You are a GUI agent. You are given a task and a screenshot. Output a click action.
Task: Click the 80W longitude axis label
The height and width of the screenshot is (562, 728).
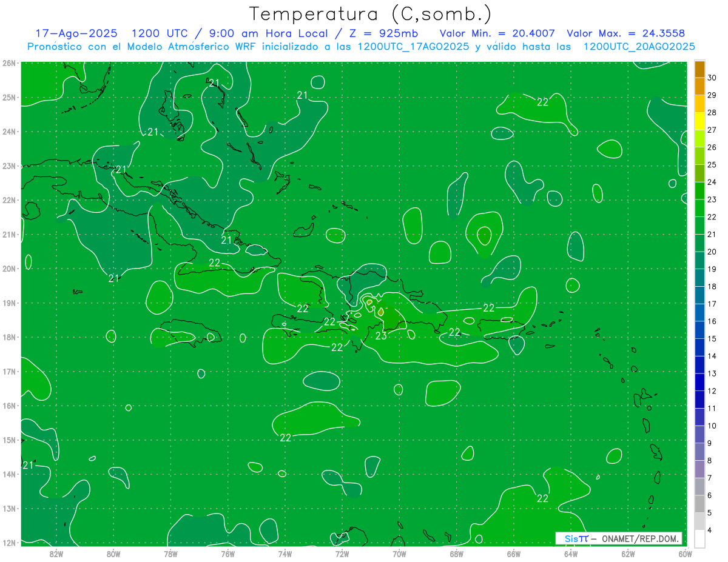[113, 554]
